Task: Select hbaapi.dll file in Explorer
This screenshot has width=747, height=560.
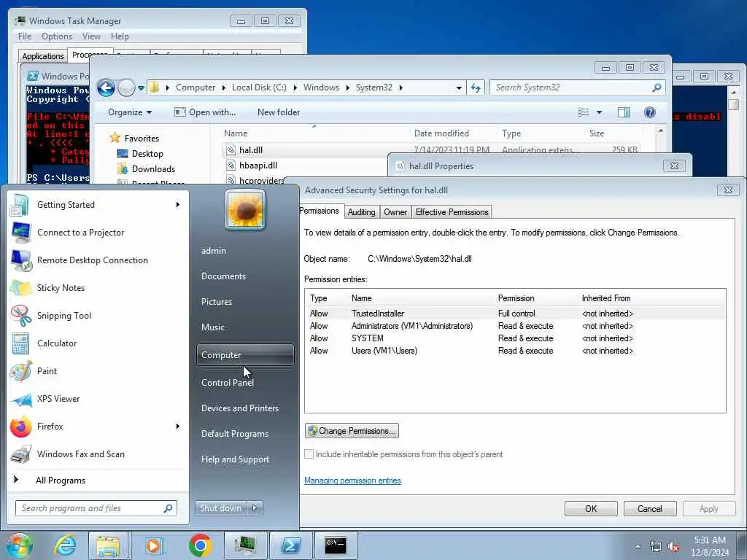Action: [x=258, y=166]
